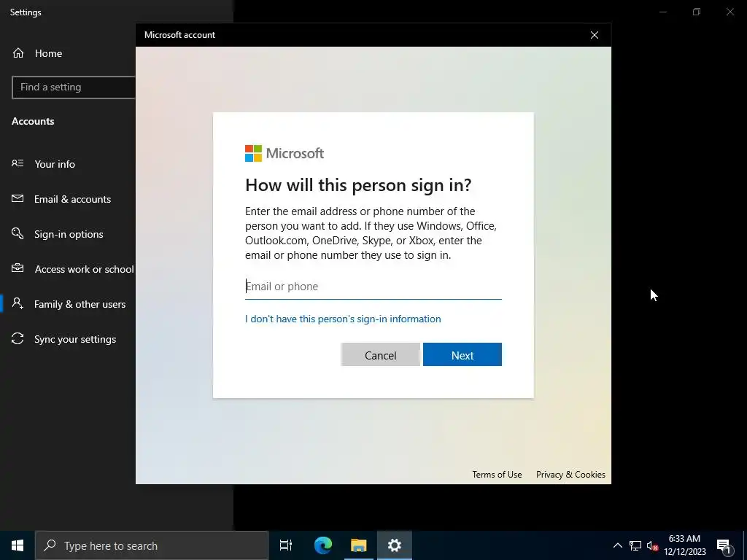Click I don't have this person's sign-in information
The height and width of the screenshot is (560, 747).
(x=343, y=319)
